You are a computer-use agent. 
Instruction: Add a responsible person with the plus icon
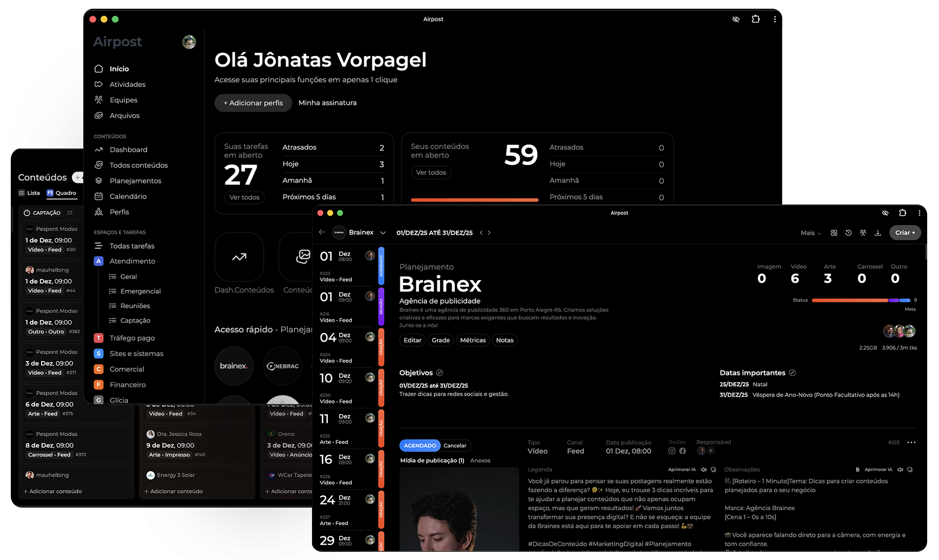coord(711,451)
